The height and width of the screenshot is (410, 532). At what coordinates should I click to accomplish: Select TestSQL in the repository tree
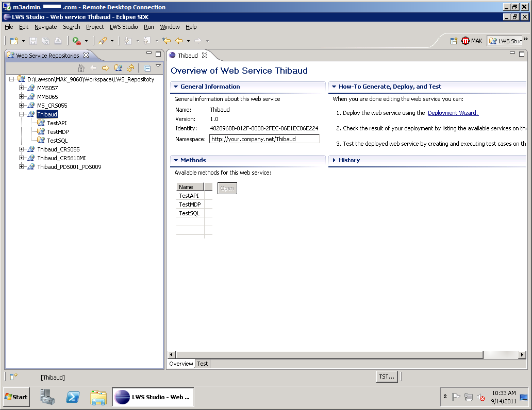57,141
